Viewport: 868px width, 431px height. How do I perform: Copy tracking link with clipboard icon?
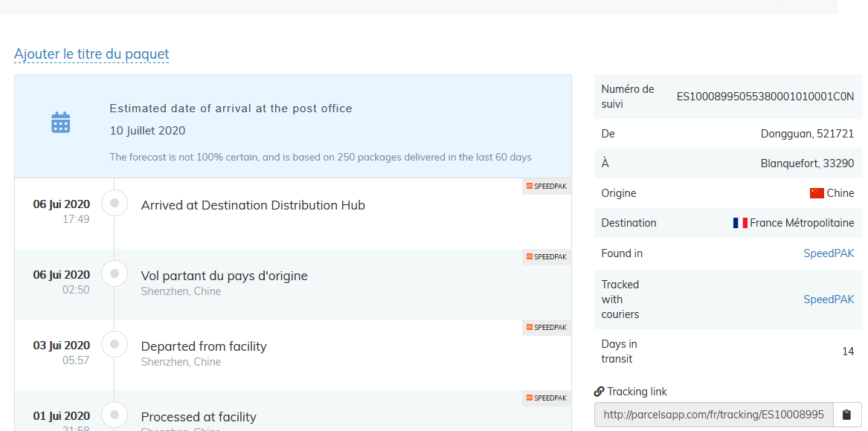pyautogui.click(x=846, y=415)
